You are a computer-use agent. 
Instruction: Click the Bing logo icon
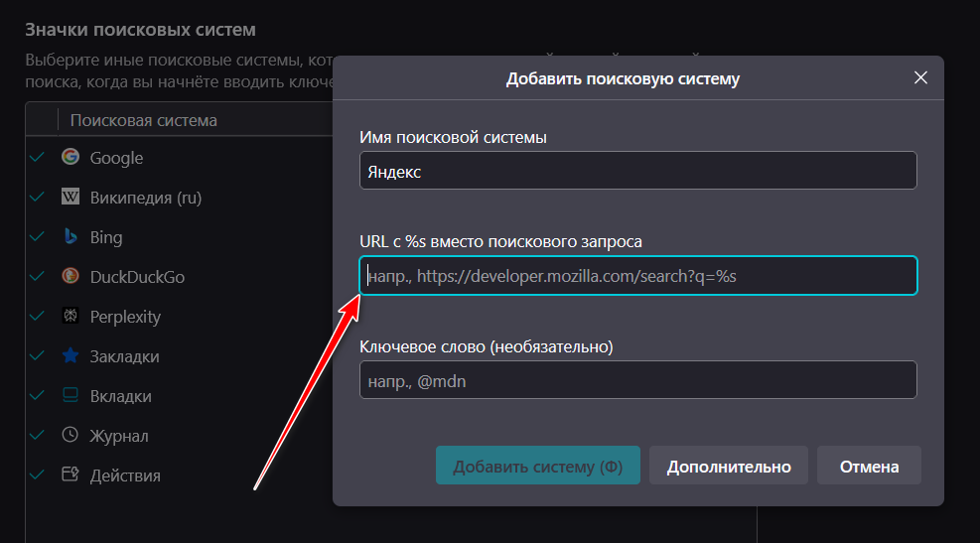pos(70,236)
